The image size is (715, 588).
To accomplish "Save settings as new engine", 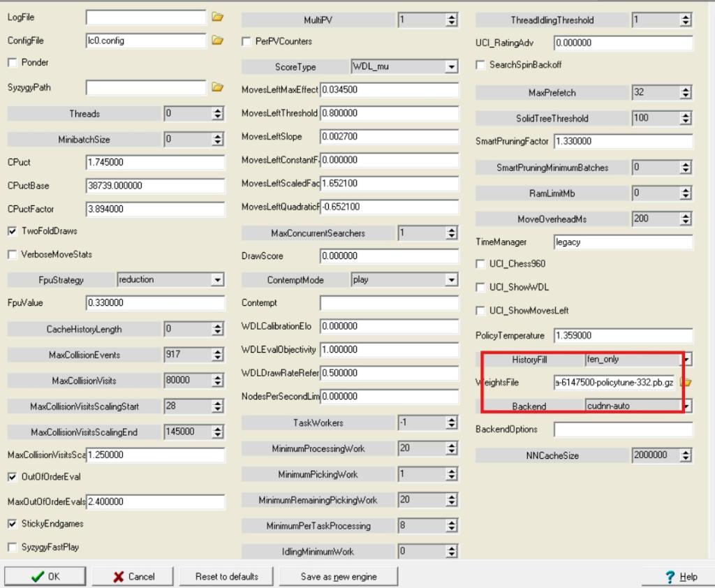I will pos(339,576).
